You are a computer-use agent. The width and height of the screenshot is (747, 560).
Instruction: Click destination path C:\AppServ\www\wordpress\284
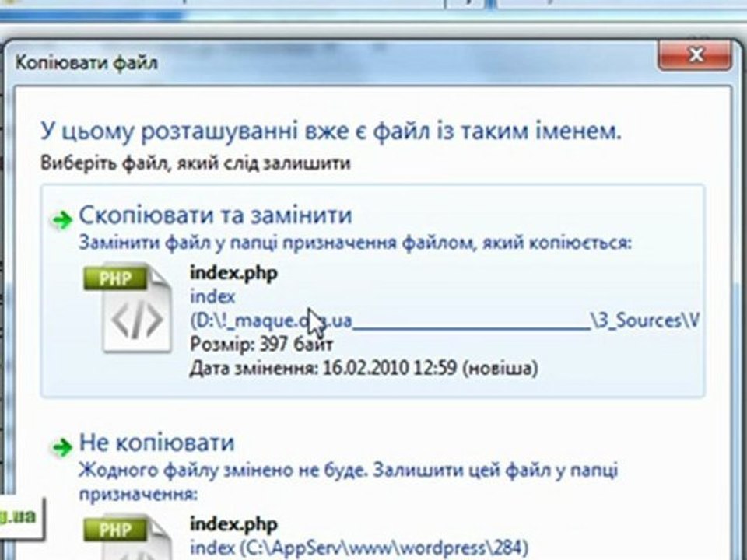pos(359,548)
